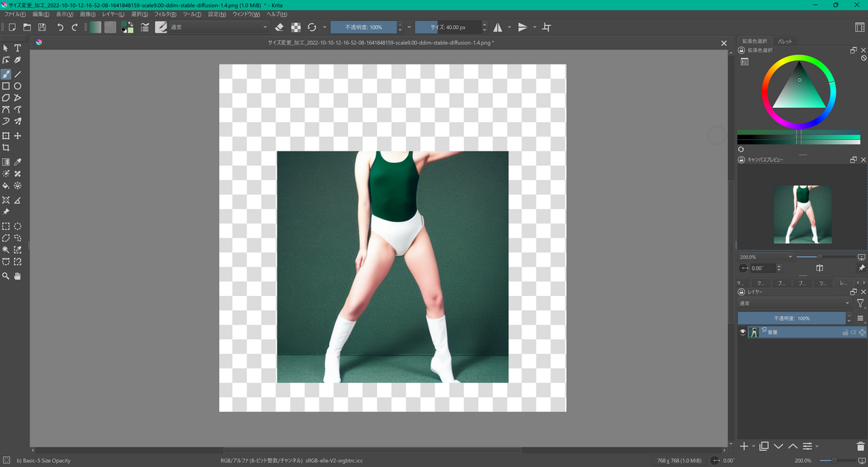The image size is (868, 467).
Task: Select the Text tool in the toolbox
Action: click(18, 48)
